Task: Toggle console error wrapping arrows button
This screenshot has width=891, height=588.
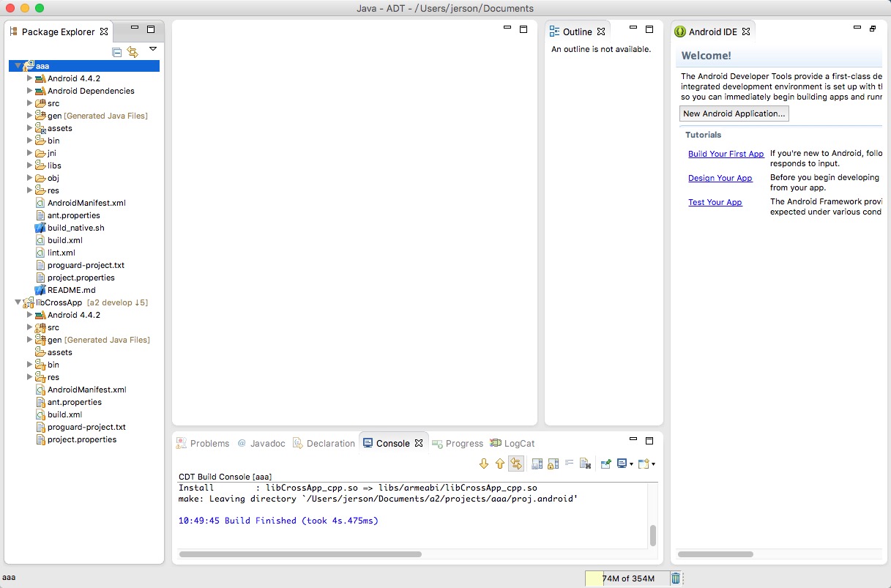Action: coord(516,464)
